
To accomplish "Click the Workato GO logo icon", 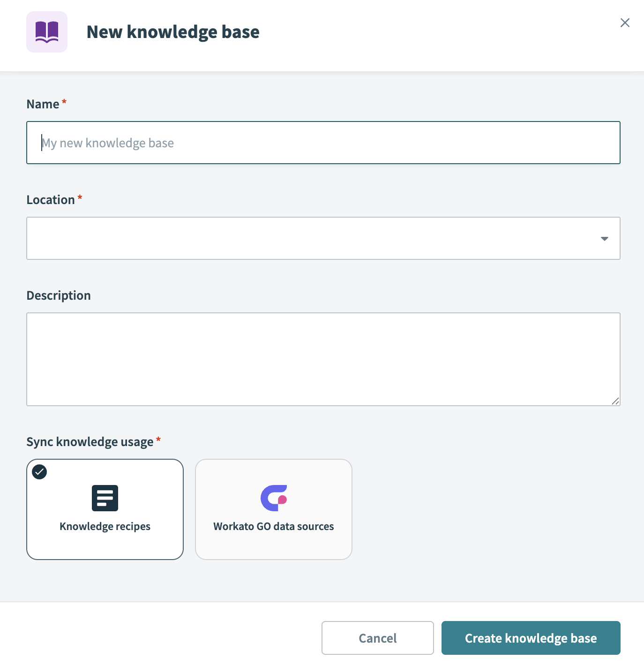I will click(x=274, y=498).
